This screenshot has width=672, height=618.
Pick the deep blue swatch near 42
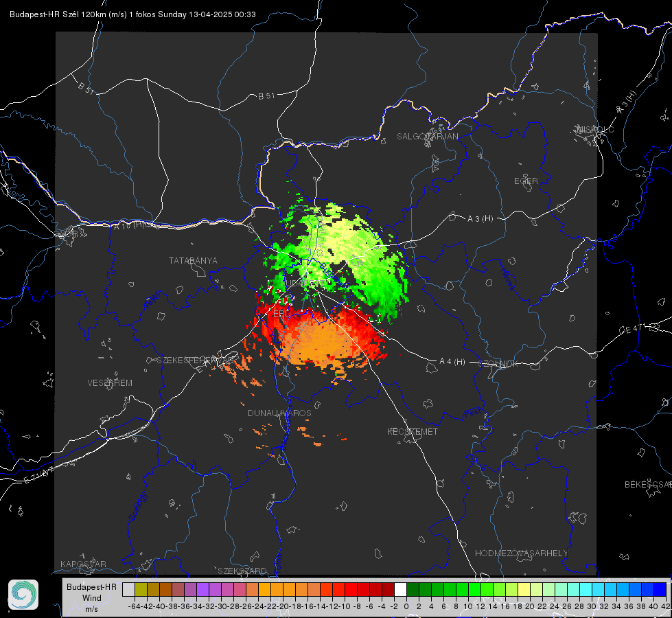[x=660, y=589]
